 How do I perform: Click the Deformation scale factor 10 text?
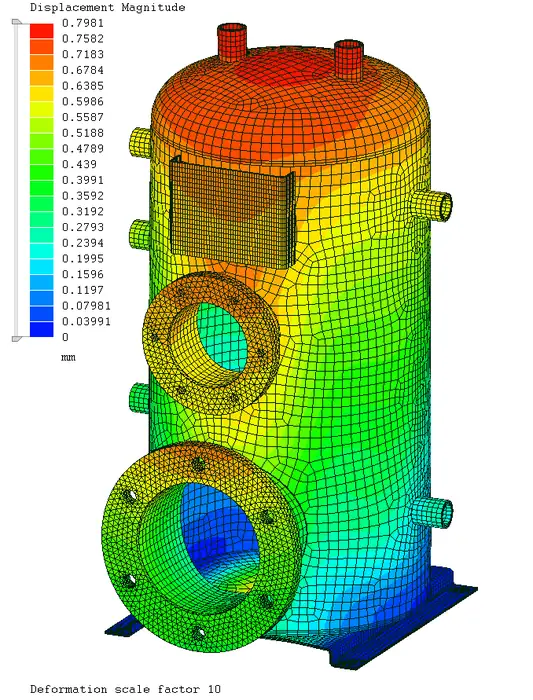click(x=125, y=689)
